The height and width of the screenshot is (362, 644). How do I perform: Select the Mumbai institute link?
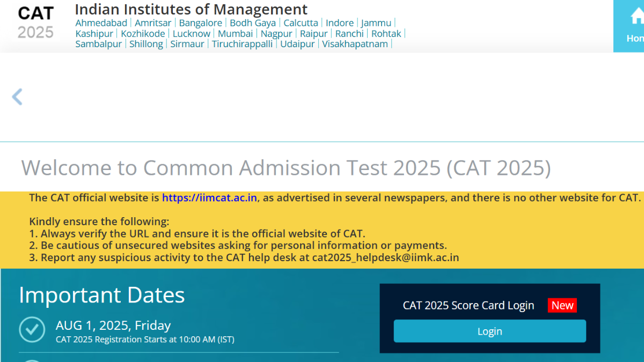pos(235,33)
